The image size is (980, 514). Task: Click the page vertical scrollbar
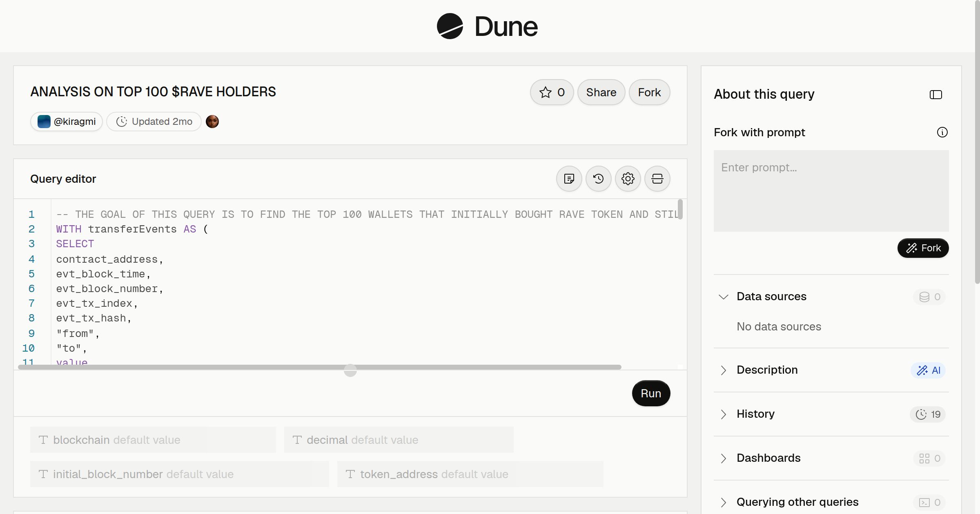click(x=977, y=142)
